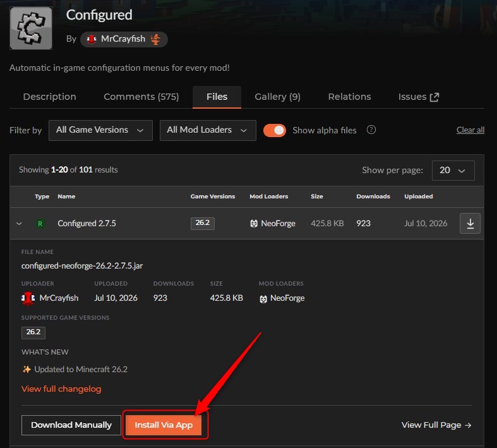The image size is (497, 448).
Task: Click NeoForge icon under Mod Loaders details
Action: [263, 299]
